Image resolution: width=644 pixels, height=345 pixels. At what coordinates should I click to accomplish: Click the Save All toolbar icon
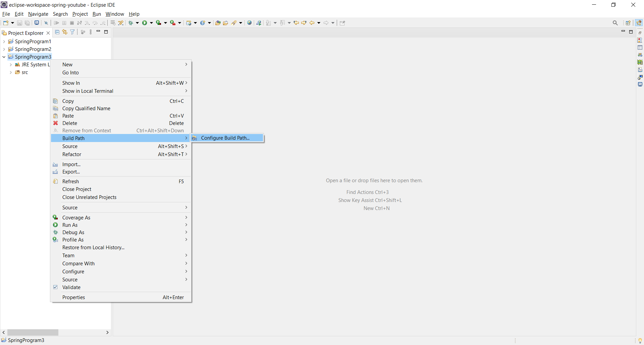coord(28,23)
